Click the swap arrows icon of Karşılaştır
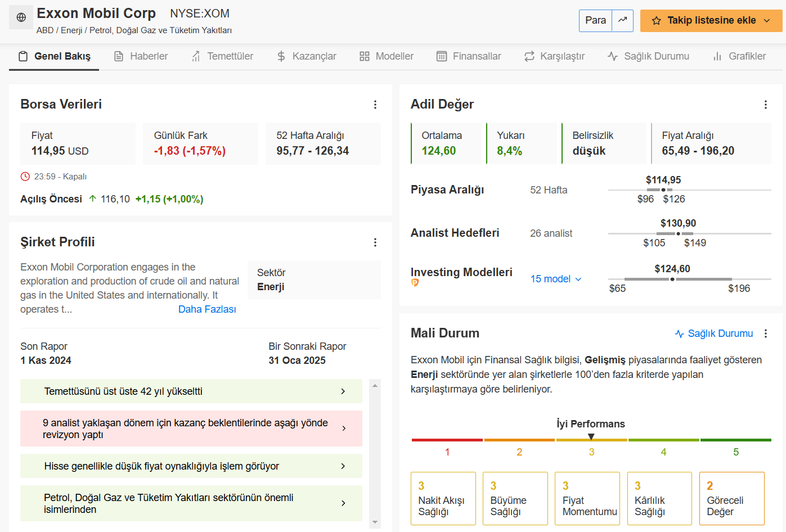This screenshot has height=532, width=786. 529,56
